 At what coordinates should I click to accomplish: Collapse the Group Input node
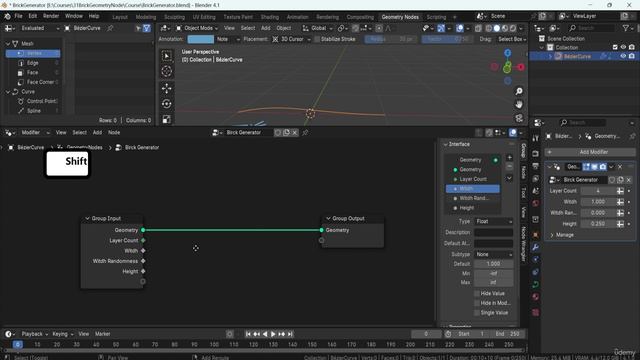tap(87, 219)
